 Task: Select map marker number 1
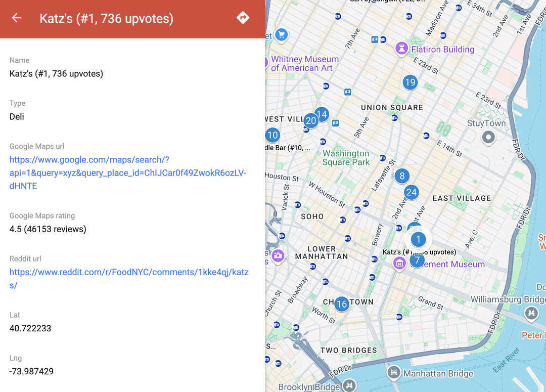click(418, 239)
